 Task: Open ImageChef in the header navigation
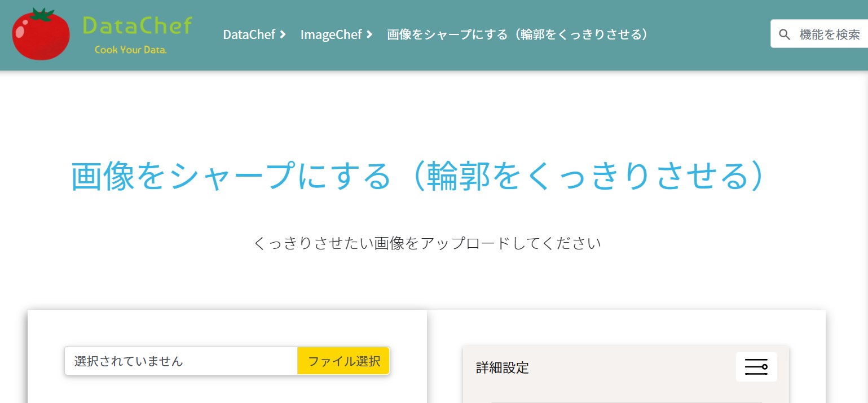click(x=331, y=34)
